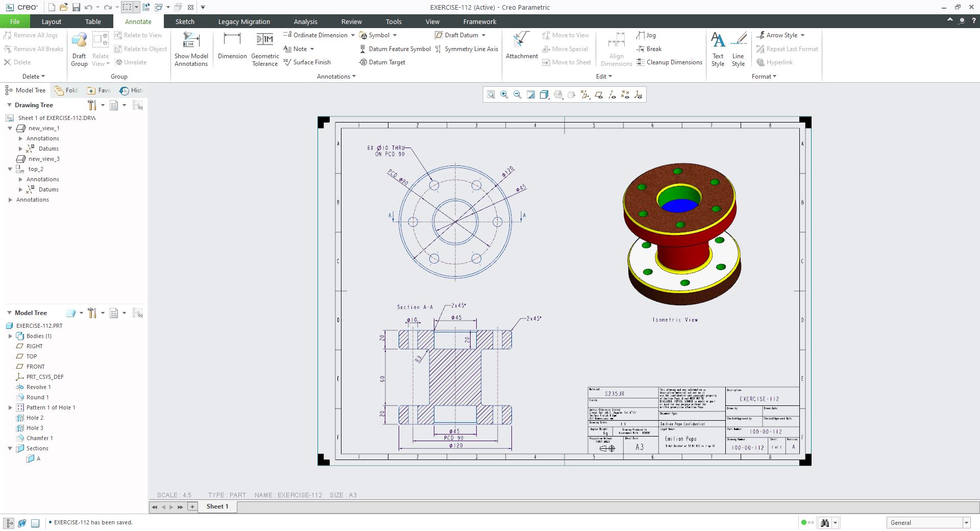Click the Jog tool

click(646, 35)
